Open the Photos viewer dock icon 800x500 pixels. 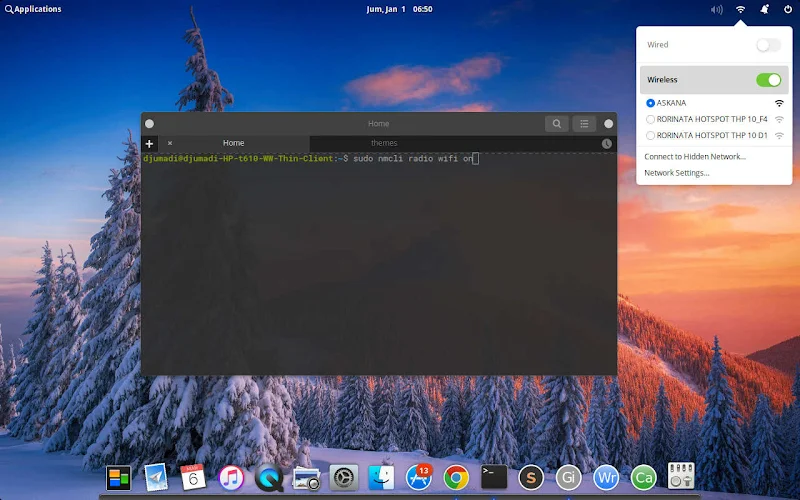pyautogui.click(x=306, y=479)
